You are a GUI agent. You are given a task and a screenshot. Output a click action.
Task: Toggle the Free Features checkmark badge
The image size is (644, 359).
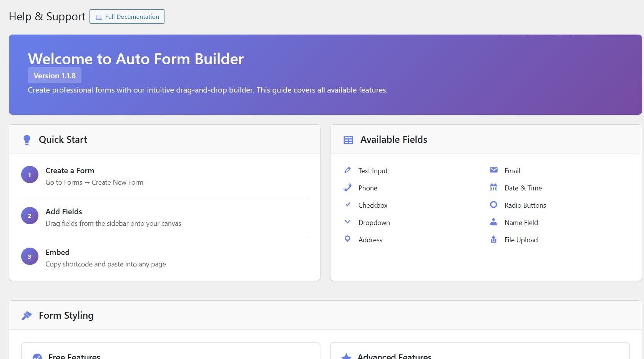tap(37, 356)
